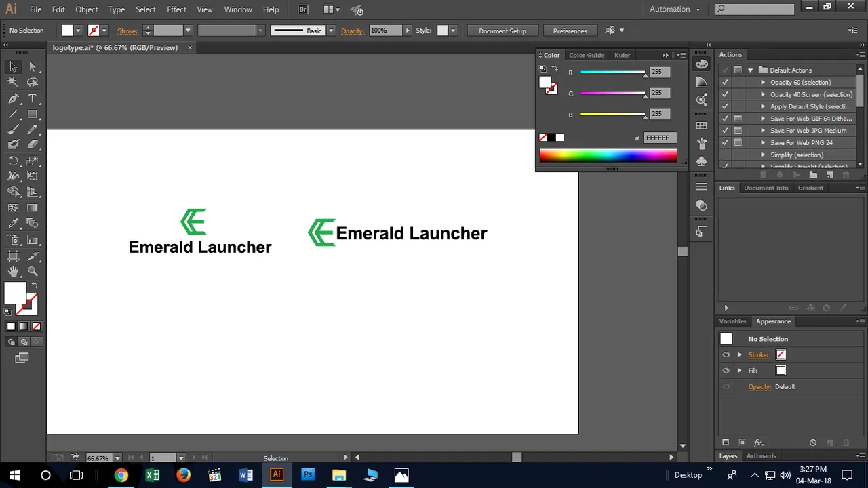Switch to the Document Info tab
Screen dimensions: 868x488
[766, 188]
